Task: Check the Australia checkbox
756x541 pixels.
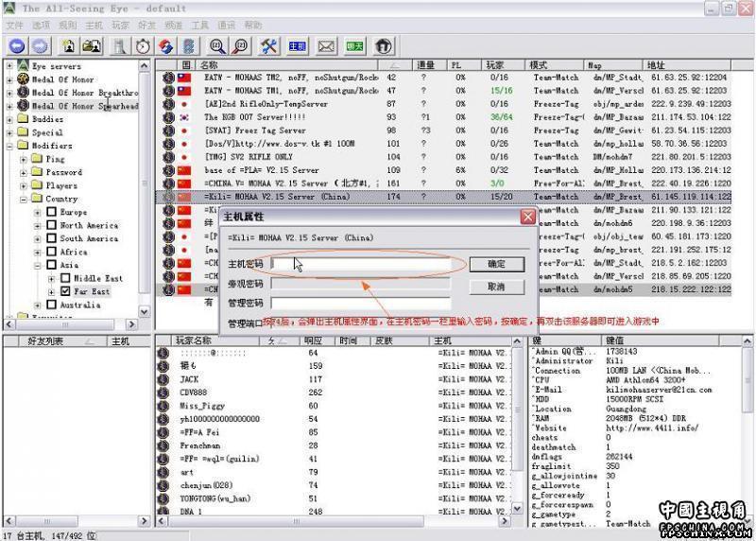Action: (x=52, y=305)
